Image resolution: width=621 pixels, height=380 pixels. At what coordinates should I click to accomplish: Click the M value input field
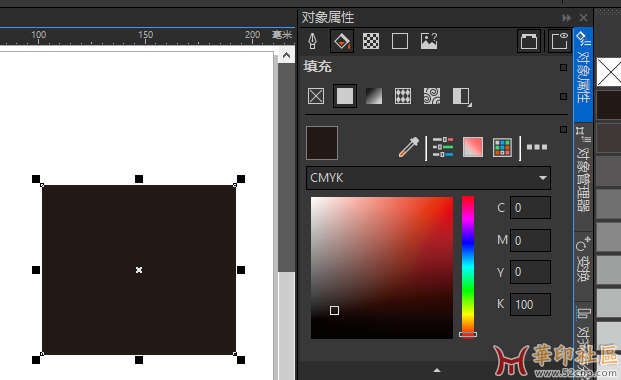[530, 240]
